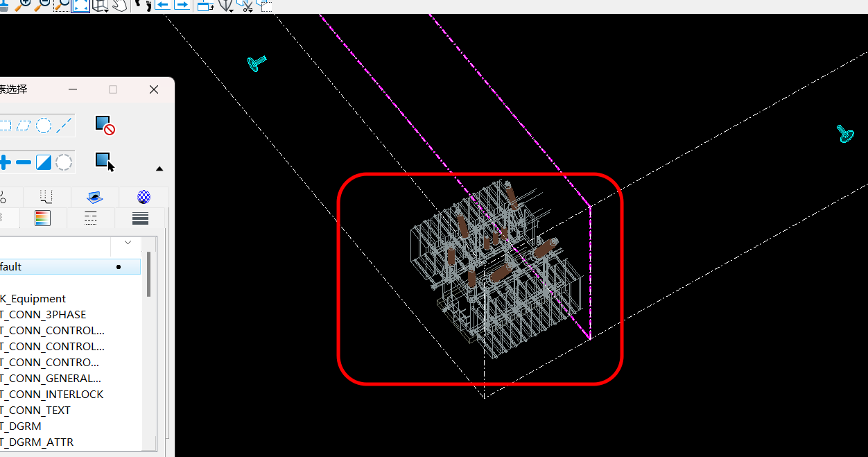Click the Disable Handles icon

(x=105, y=126)
